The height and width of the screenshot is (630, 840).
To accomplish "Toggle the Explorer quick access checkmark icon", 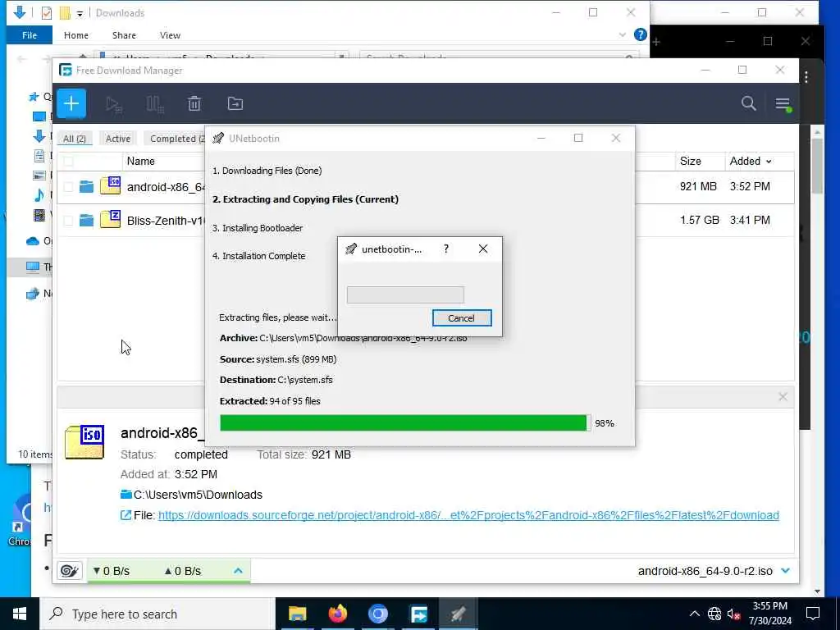I will point(47,13).
